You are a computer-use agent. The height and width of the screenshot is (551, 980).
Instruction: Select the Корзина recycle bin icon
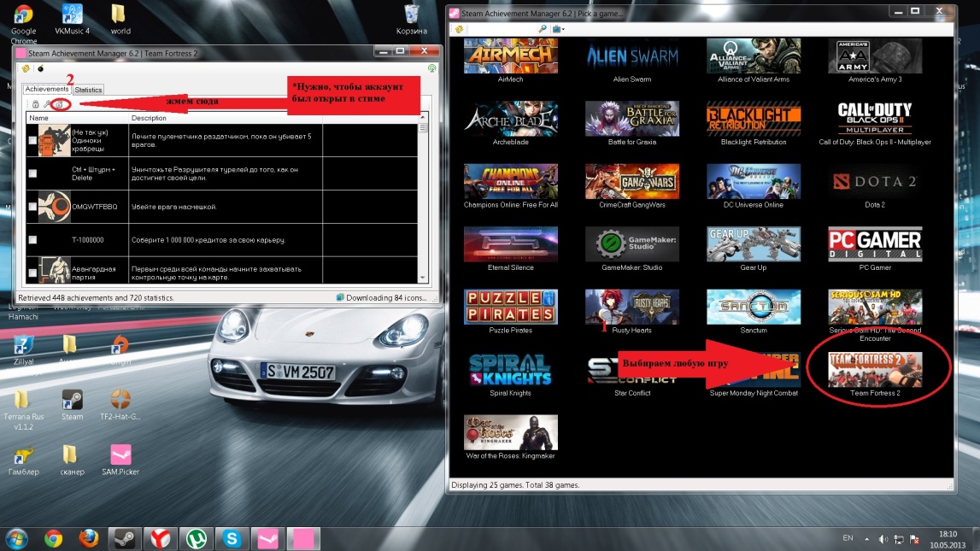[x=411, y=19]
